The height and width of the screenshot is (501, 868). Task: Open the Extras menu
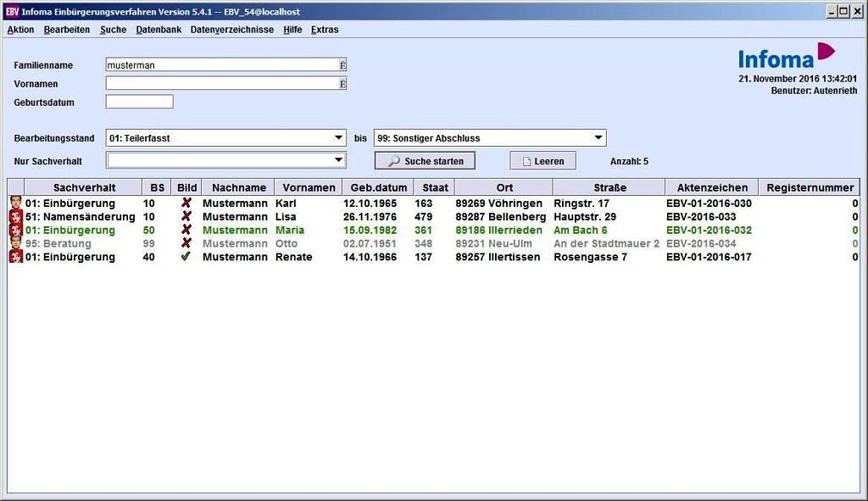click(x=324, y=30)
